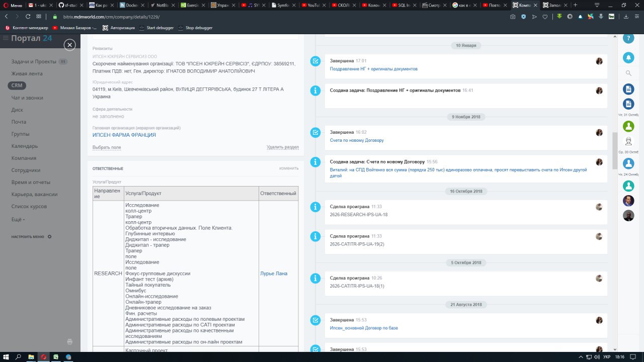The width and height of the screenshot is (644, 362).
Task: Open ИПСЕН ФАРМА ФРАНЦИЯ parent company link
Action: coord(124,135)
